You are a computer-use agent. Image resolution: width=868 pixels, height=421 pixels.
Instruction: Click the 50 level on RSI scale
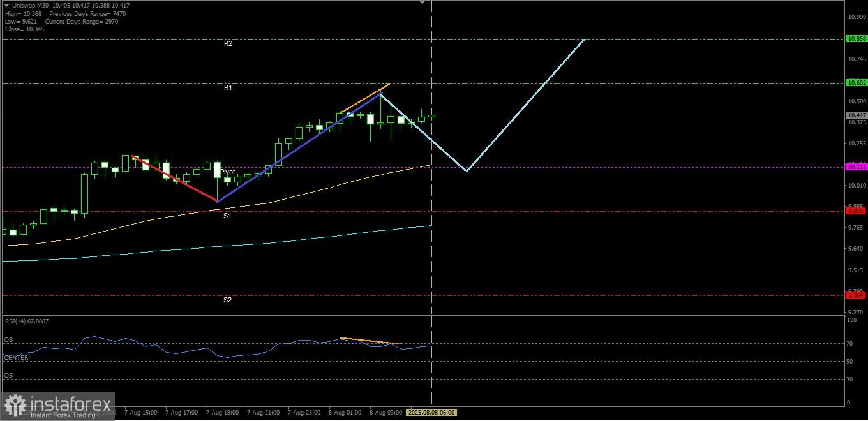tap(850, 362)
